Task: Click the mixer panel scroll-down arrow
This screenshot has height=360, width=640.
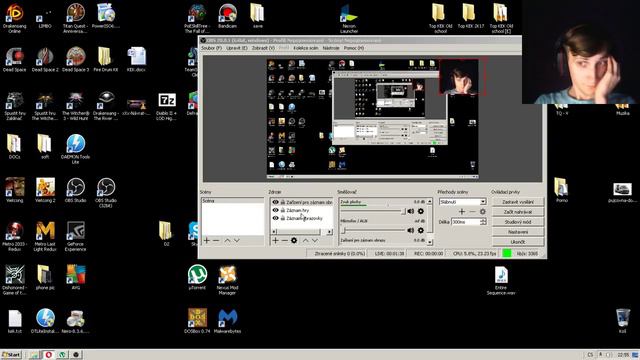Action: [x=429, y=242]
